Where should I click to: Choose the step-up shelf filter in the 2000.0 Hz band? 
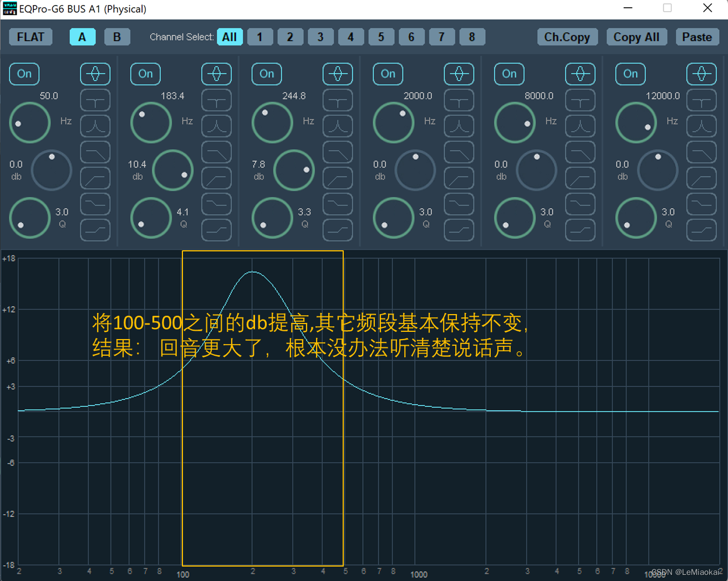click(459, 230)
